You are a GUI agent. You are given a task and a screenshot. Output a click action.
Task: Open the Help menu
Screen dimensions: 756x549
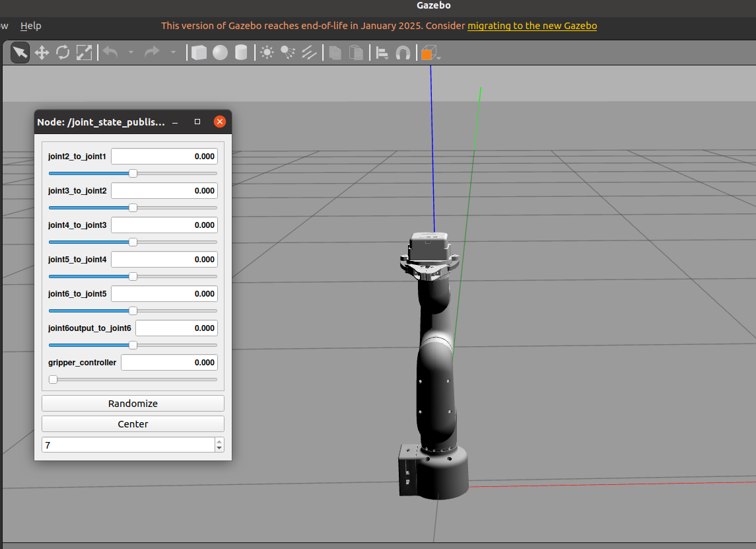coord(30,26)
